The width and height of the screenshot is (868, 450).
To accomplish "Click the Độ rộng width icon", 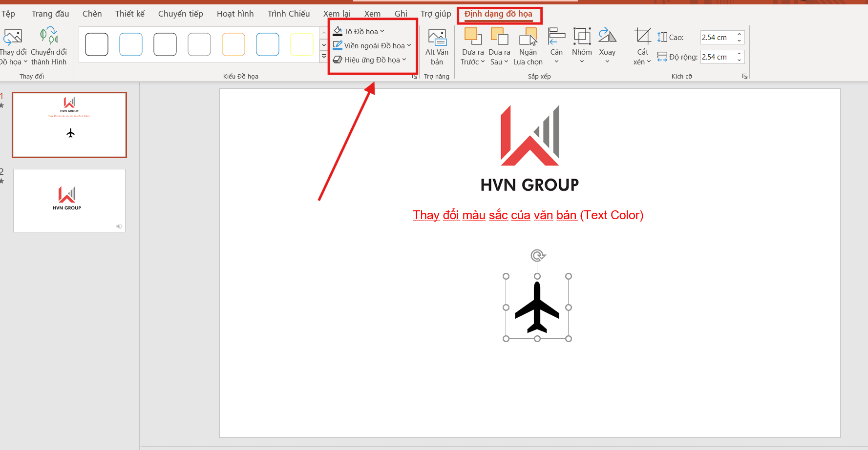I will pos(662,57).
